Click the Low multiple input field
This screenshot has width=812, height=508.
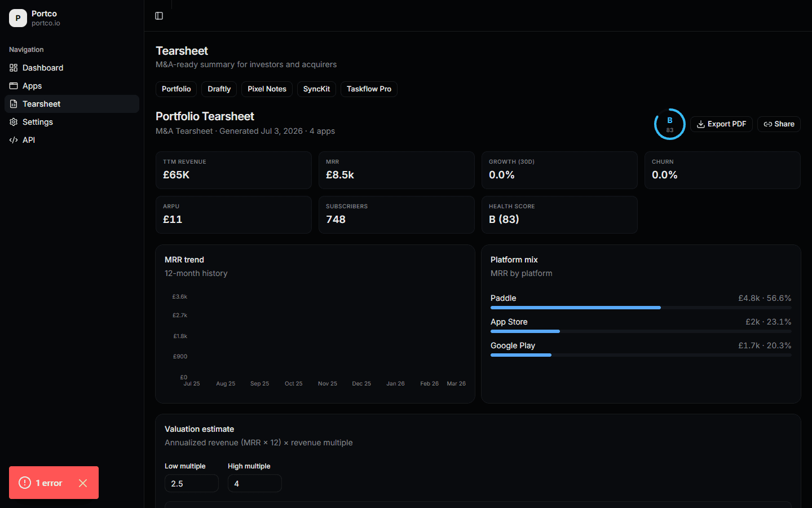coord(192,483)
